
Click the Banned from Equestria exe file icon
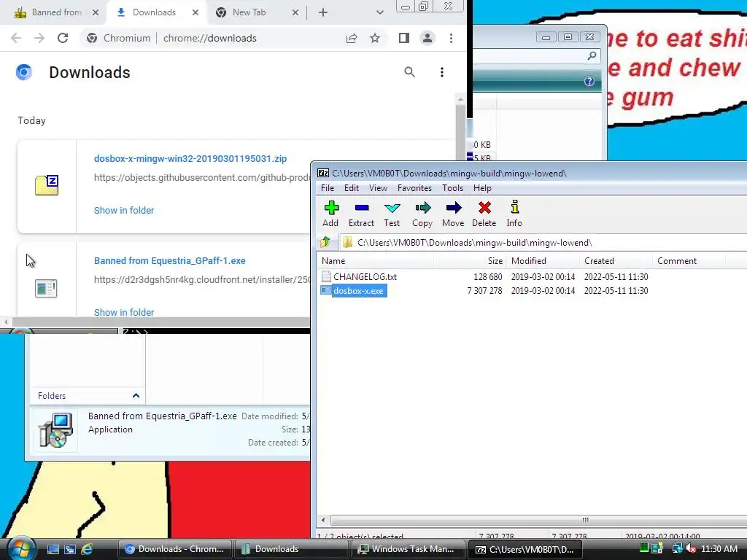(46, 288)
